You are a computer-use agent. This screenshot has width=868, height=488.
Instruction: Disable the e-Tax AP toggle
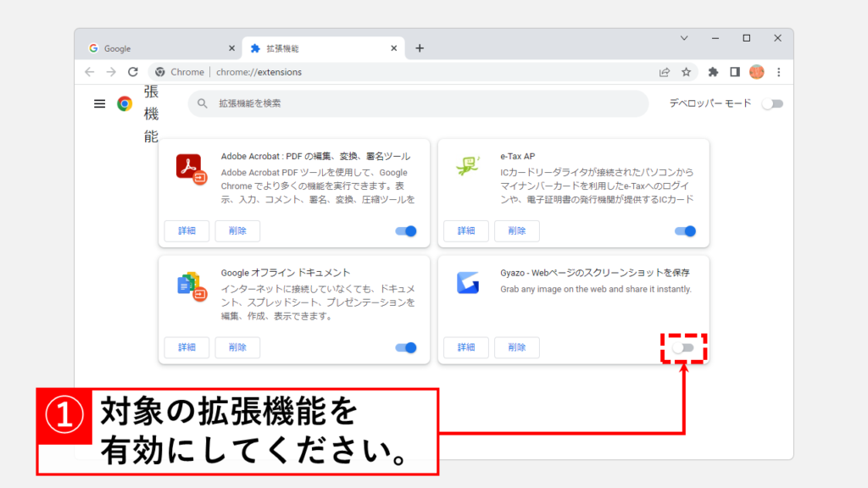point(685,231)
